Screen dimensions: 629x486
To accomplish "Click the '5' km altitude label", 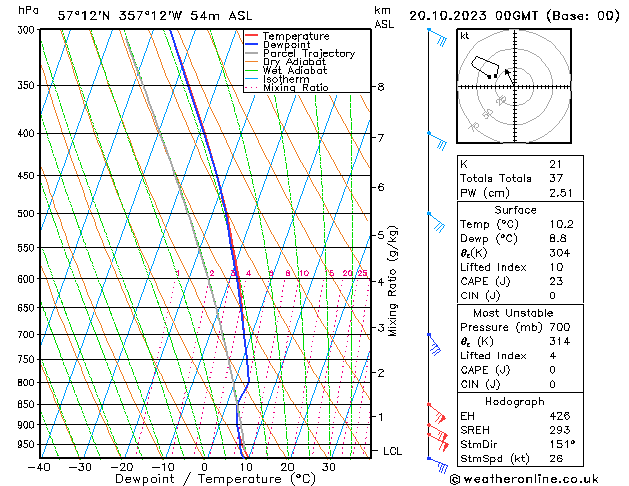I will coord(381,235).
